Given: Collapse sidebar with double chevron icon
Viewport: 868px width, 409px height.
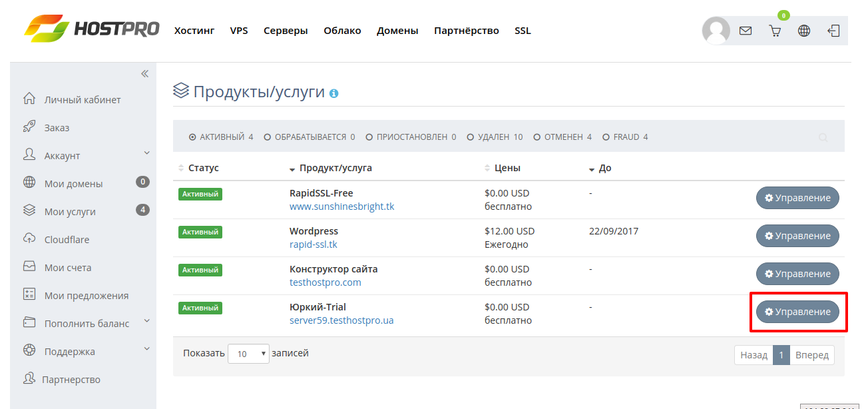Looking at the screenshot, I should 144,73.
